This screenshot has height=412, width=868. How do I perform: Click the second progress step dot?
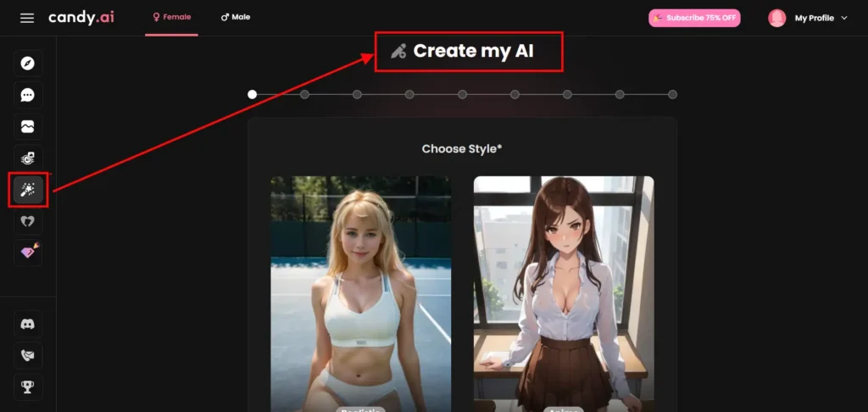pyautogui.click(x=304, y=94)
